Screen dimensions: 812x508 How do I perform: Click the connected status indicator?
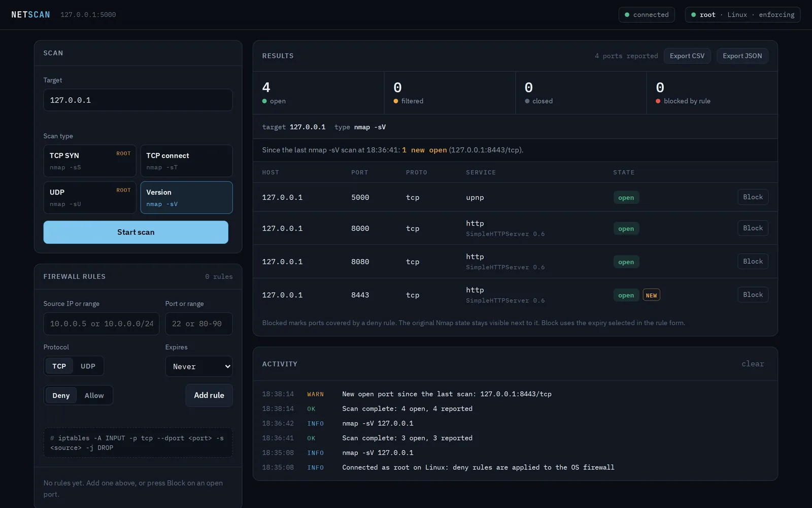pyautogui.click(x=647, y=15)
